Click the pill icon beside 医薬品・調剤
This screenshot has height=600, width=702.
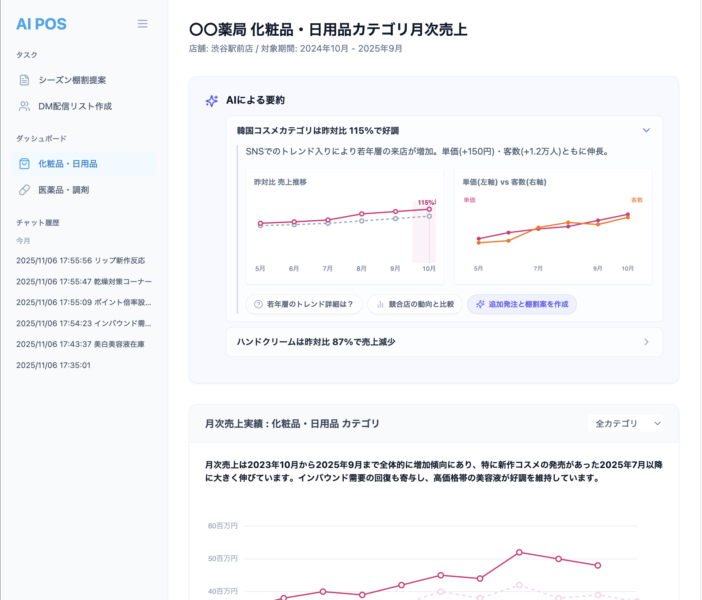(25, 189)
